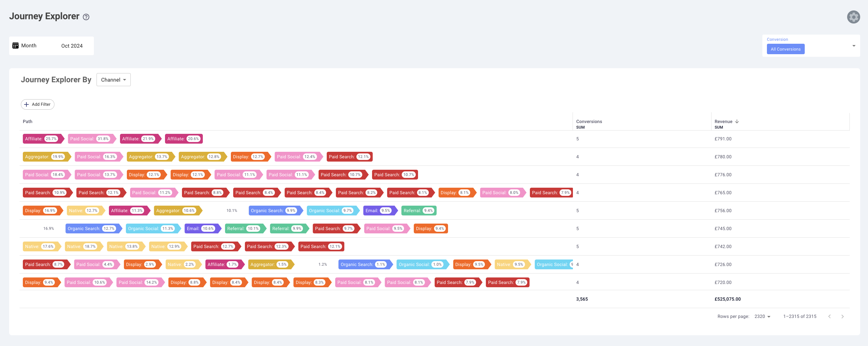Screen dimensions: 868x346
Task: Click the Referral 10.1% path step
Action: point(246,228)
